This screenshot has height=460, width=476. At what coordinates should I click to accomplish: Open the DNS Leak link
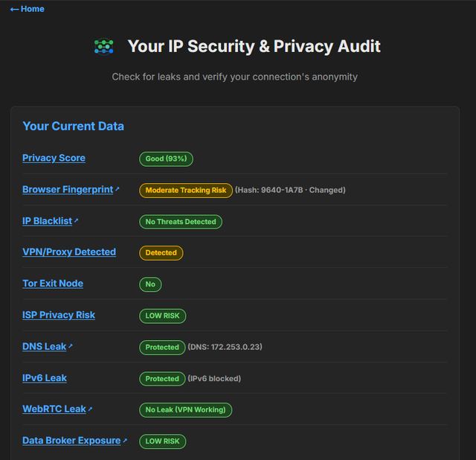pyautogui.click(x=45, y=347)
